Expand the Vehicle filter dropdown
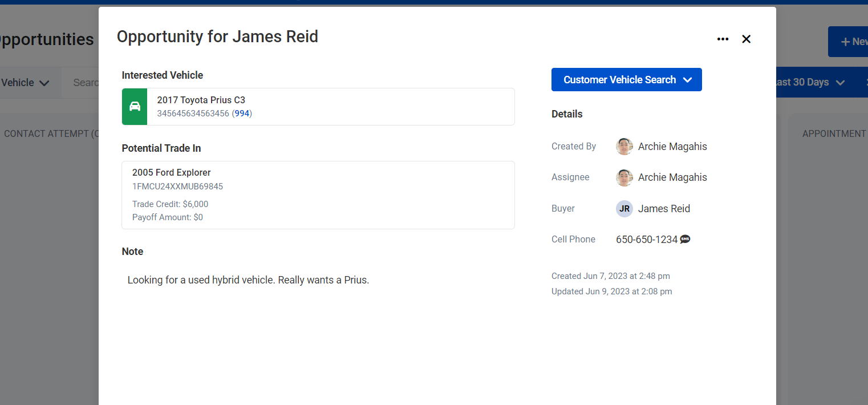Screen dimensions: 868x405 [x=25, y=83]
